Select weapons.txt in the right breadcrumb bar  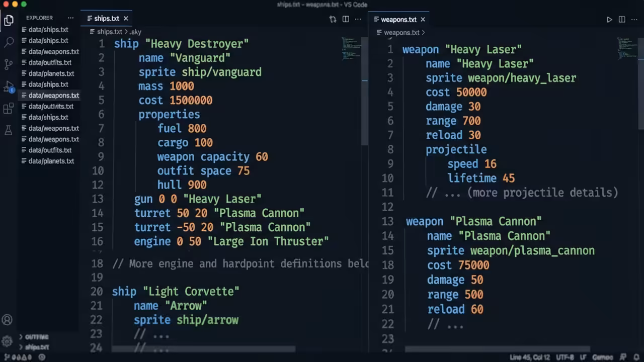[401, 33]
